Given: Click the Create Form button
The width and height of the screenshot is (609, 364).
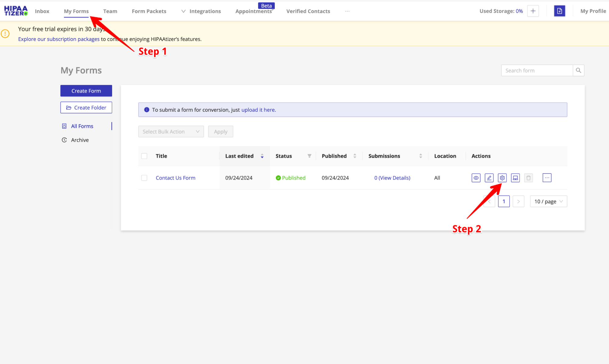Looking at the screenshot, I should point(86,91).
